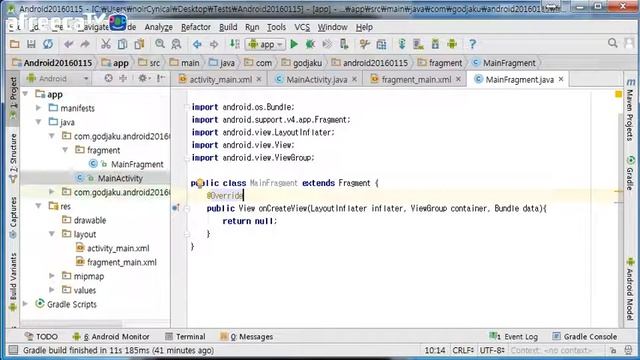Run the app with green play button
Image resolution: width=640 pixels, height=360 pixels.
pos(294,44)
